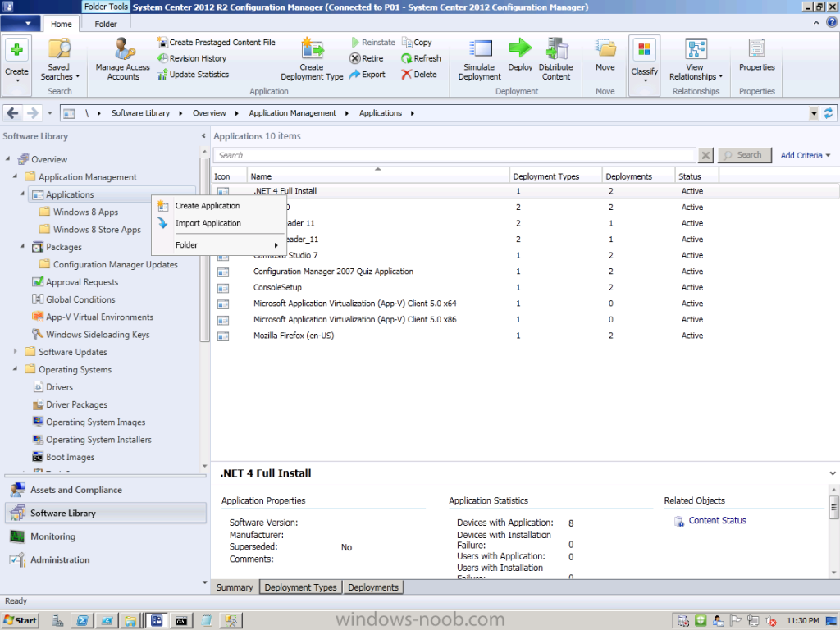Click the Windows Start button
This screenshot has width=840, height=630.
tap(21, 620)
